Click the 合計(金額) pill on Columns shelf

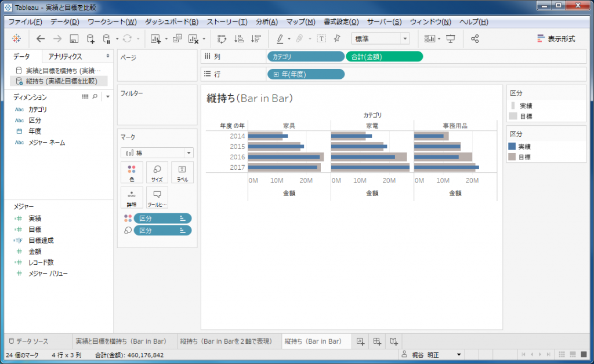point(384,56)
